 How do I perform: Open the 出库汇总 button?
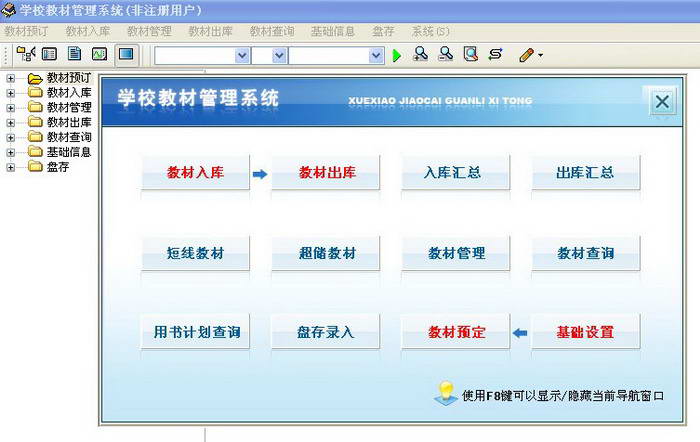(586, 172)
